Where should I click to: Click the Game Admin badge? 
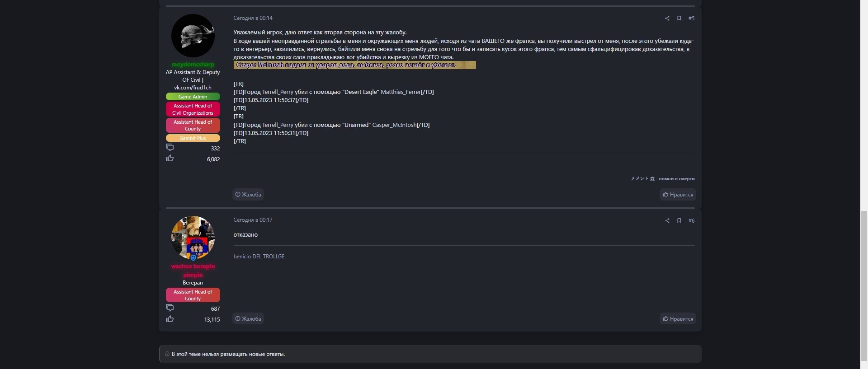[x=193, y=97]
